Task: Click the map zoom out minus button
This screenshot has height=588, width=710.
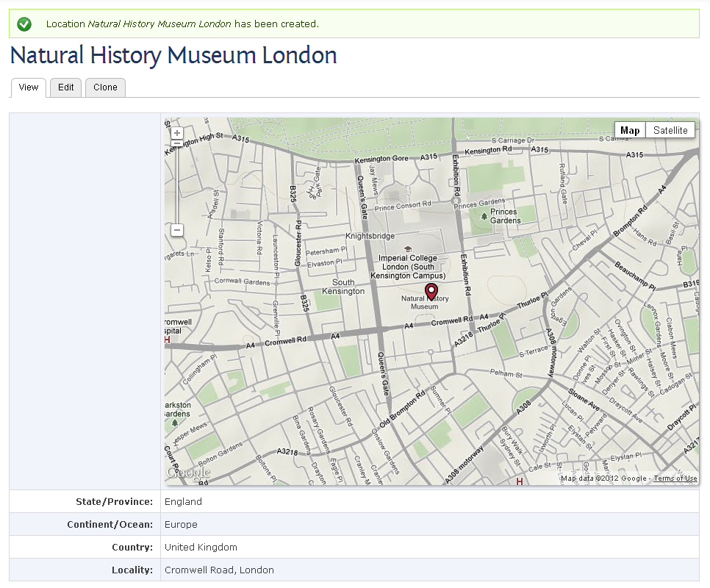Action: click(x=177, y=230)
